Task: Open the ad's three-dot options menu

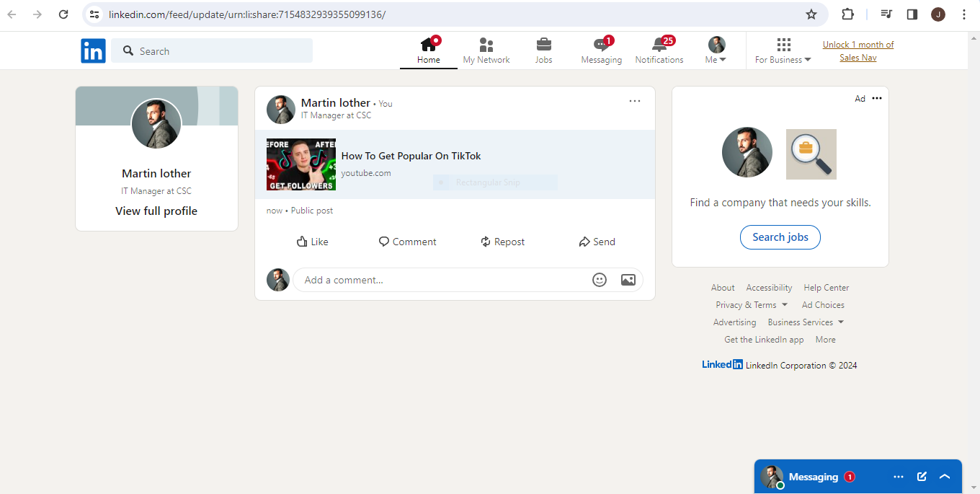Action: tap(877, 99)
